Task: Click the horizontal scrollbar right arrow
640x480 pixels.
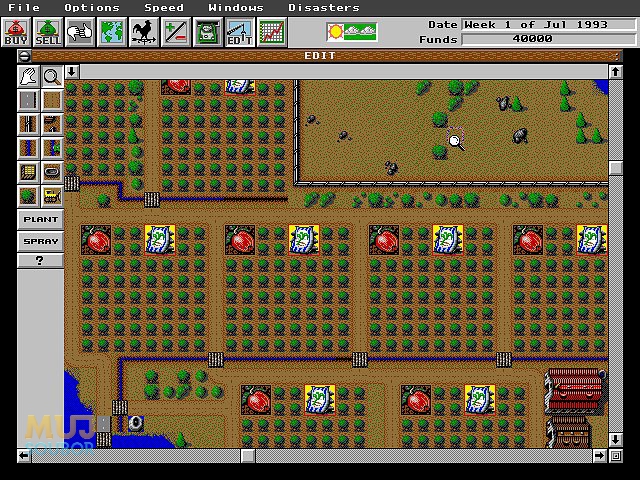Action: [599, 456]
